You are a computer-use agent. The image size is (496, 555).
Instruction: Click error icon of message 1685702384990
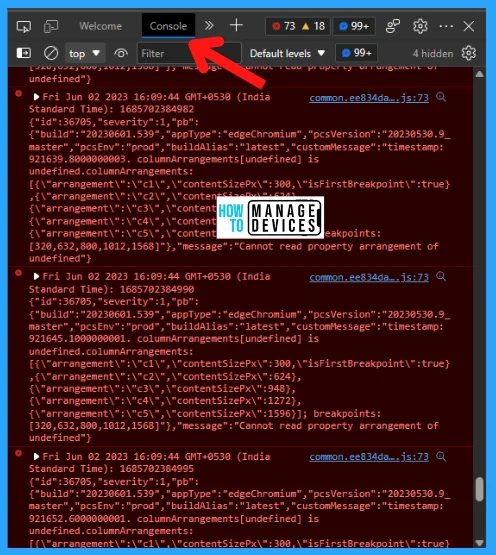pos(18,273)
